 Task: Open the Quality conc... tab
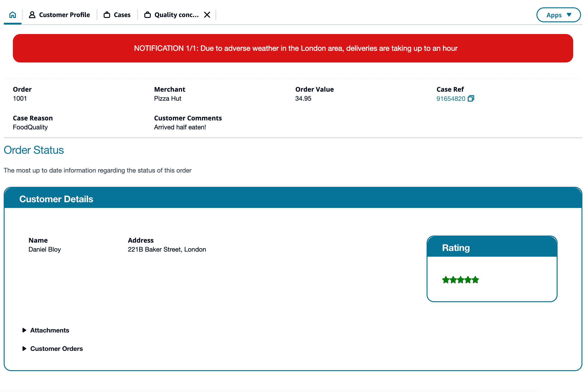click(177, 15)
